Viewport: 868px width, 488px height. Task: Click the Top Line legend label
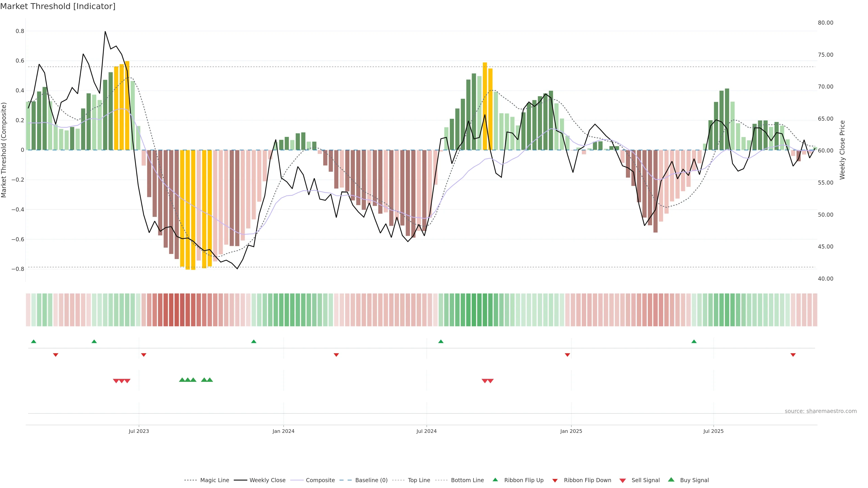click(x=419, y=480)
